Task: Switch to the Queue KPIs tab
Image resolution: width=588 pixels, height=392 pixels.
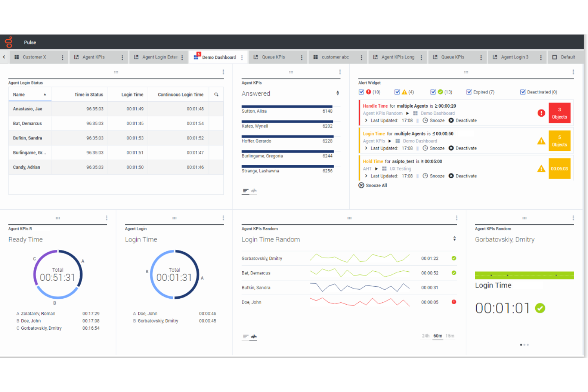Action: click(274, 57)
